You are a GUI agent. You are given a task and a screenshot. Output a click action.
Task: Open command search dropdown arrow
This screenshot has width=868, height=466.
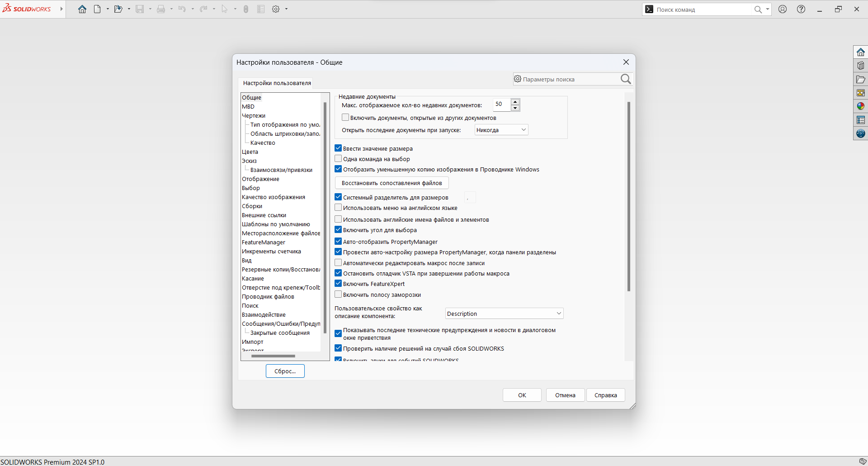click(x=767, y=9)
